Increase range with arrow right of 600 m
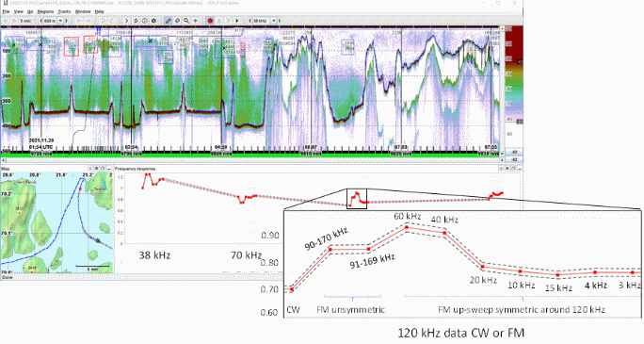The width and height of the screenshot is (644, 344). [67, 21]
